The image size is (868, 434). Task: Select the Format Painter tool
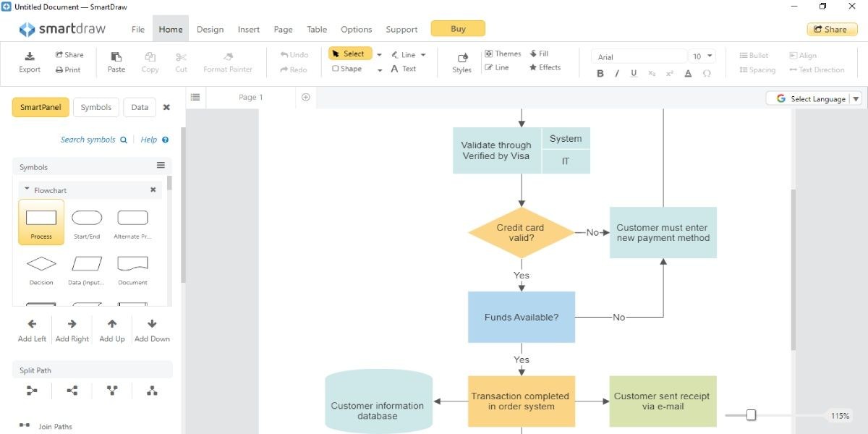228,62
